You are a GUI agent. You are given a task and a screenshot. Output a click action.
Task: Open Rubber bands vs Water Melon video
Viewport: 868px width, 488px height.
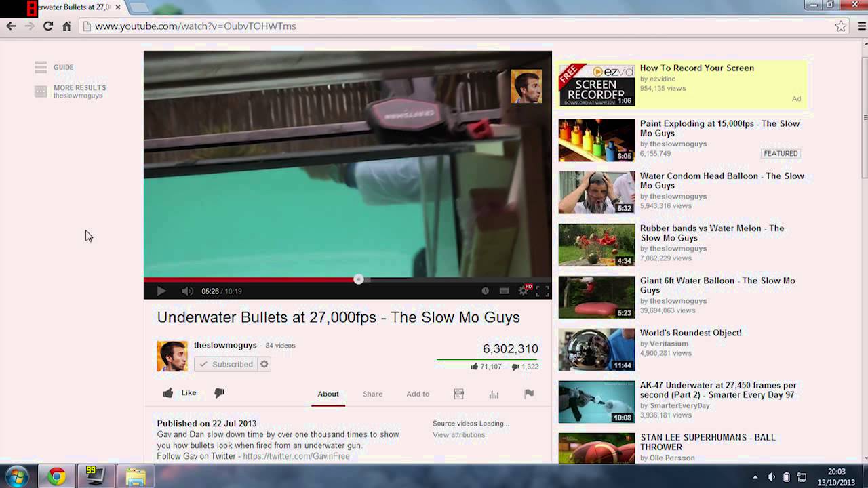pos(712,232)
